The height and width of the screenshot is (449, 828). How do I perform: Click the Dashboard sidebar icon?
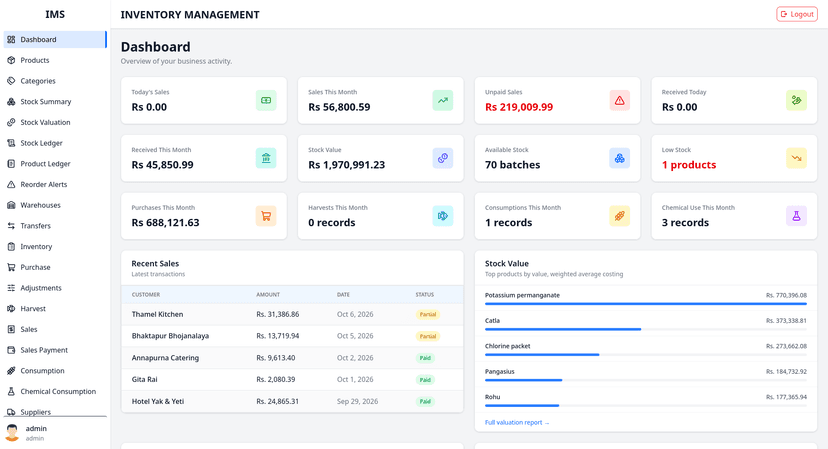point(11,40)
